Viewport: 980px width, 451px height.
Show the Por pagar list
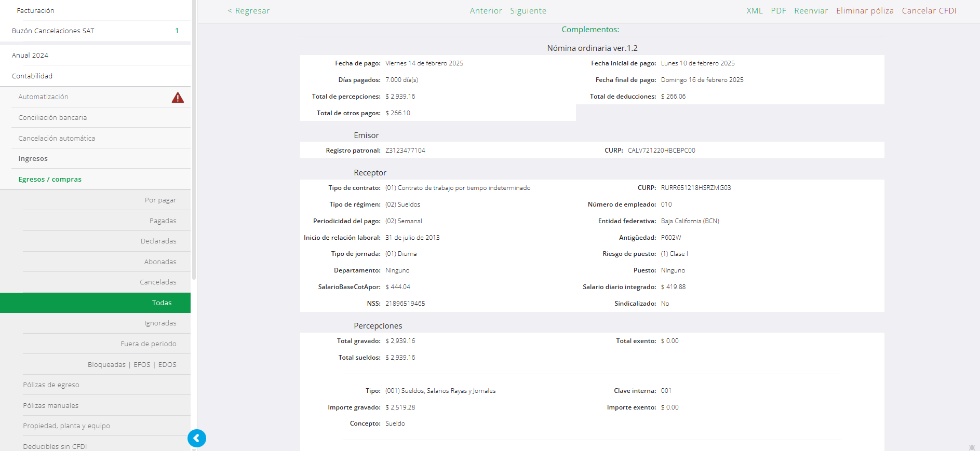[x=160, y=200]
